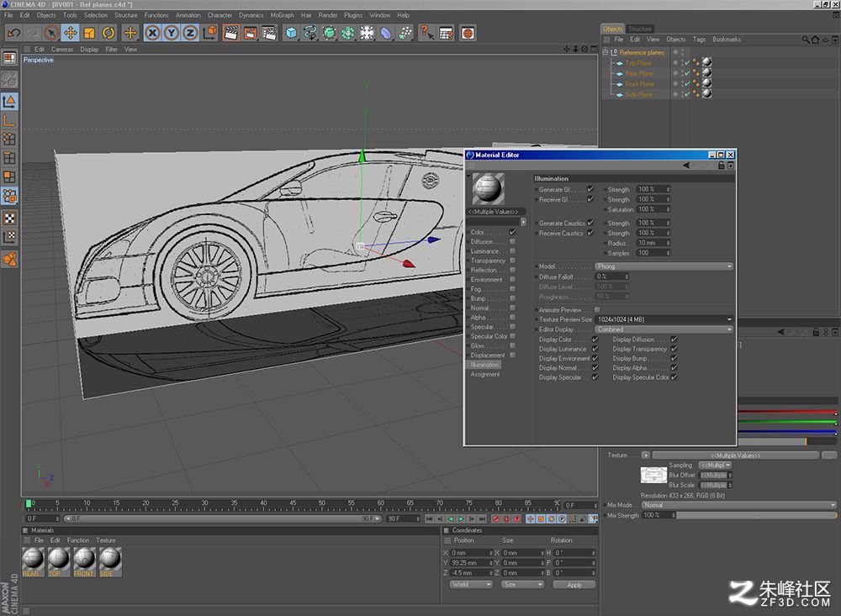Viewport: 841px width, 616px height.
Task: Click the Play forward button in timeline
Action: pos(461,519)
